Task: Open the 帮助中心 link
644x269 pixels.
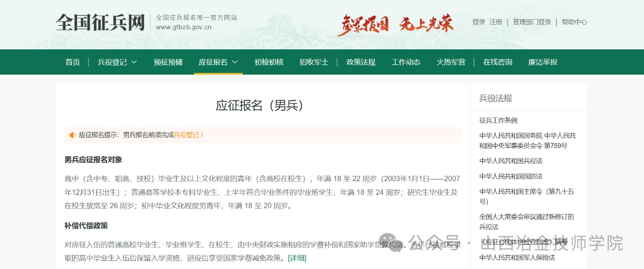Action: pyautogui.click(x=574, y=22)
